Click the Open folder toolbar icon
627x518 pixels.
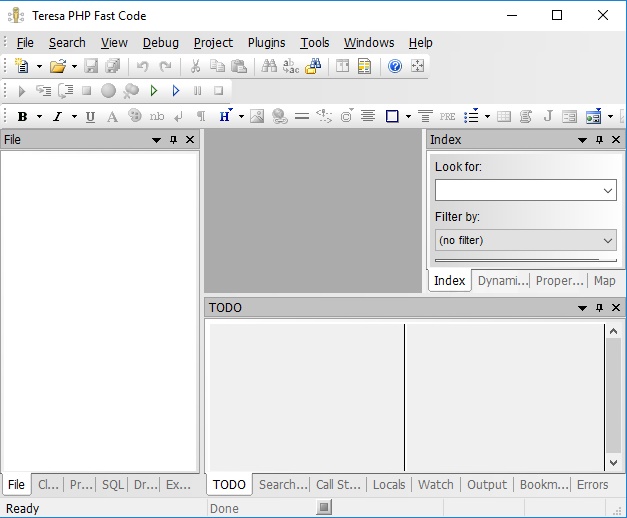click(x=58, y=66)
